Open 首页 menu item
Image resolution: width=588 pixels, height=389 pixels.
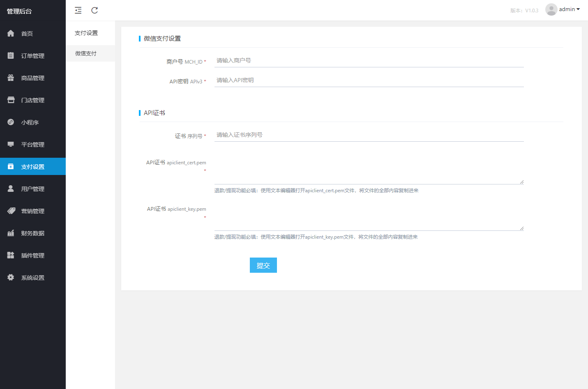(33, 33)
